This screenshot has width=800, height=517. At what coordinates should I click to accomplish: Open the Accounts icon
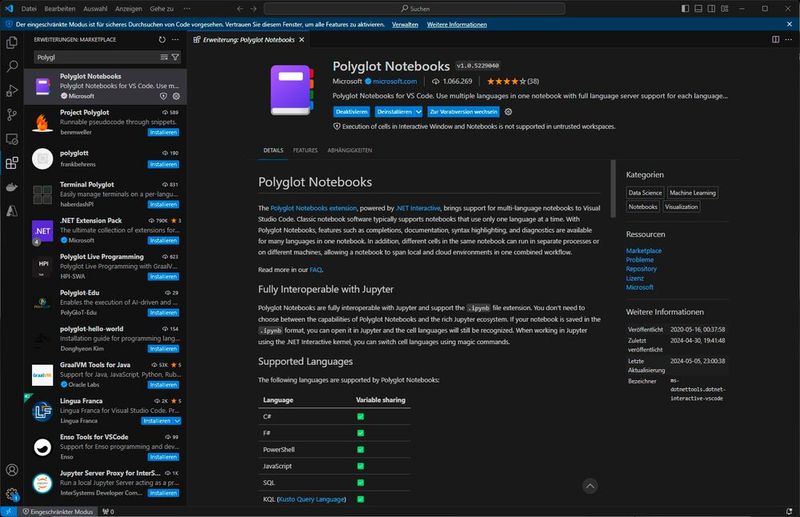[12, 470]
